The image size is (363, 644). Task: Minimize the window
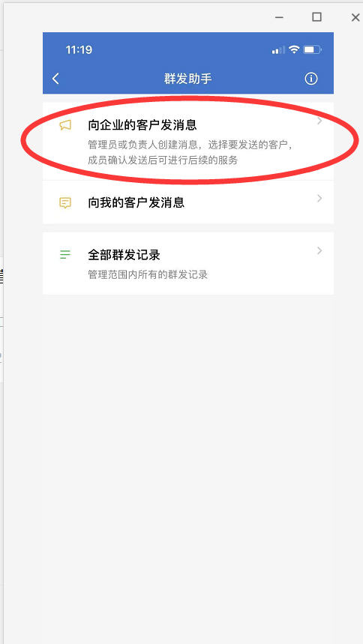click(279, 17)
